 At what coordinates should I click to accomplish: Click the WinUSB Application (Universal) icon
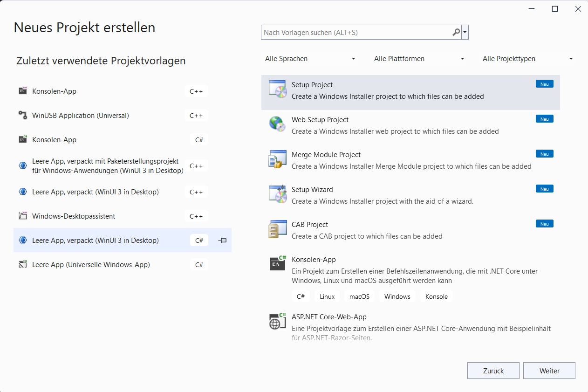tap(23, 115)
